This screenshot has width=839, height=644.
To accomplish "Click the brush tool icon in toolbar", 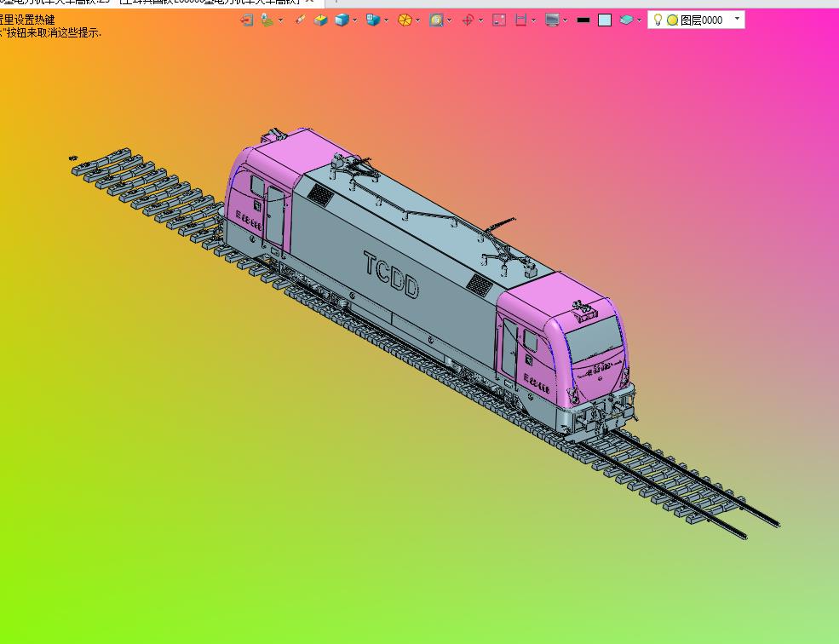I will (300, 20).
